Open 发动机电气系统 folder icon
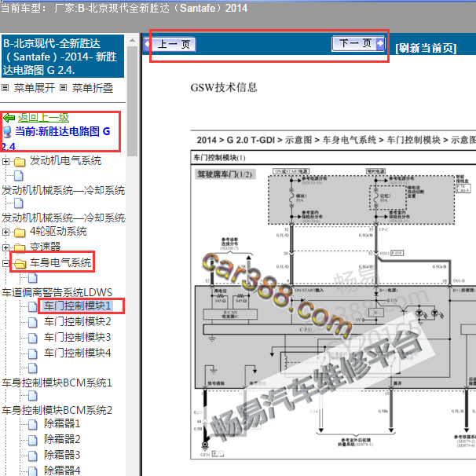476x476 pixels. (x=20, y=162)
